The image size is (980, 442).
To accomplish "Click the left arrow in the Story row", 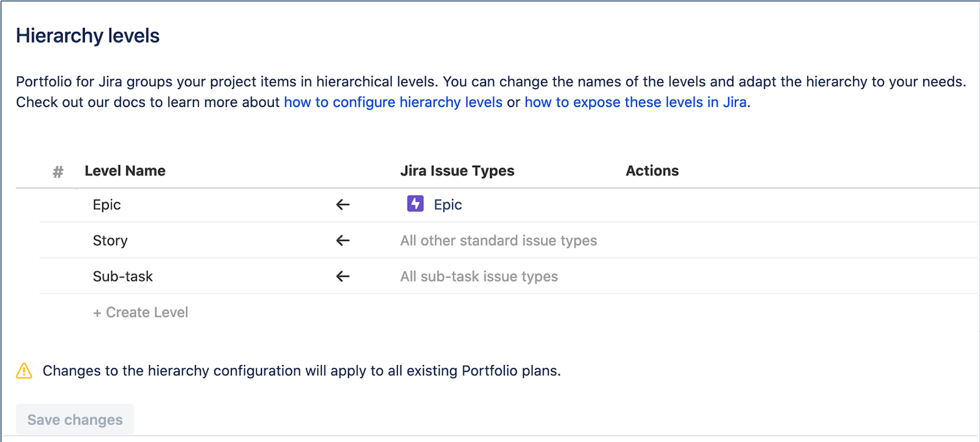I will pyautogui.click(x=343, y=241).
